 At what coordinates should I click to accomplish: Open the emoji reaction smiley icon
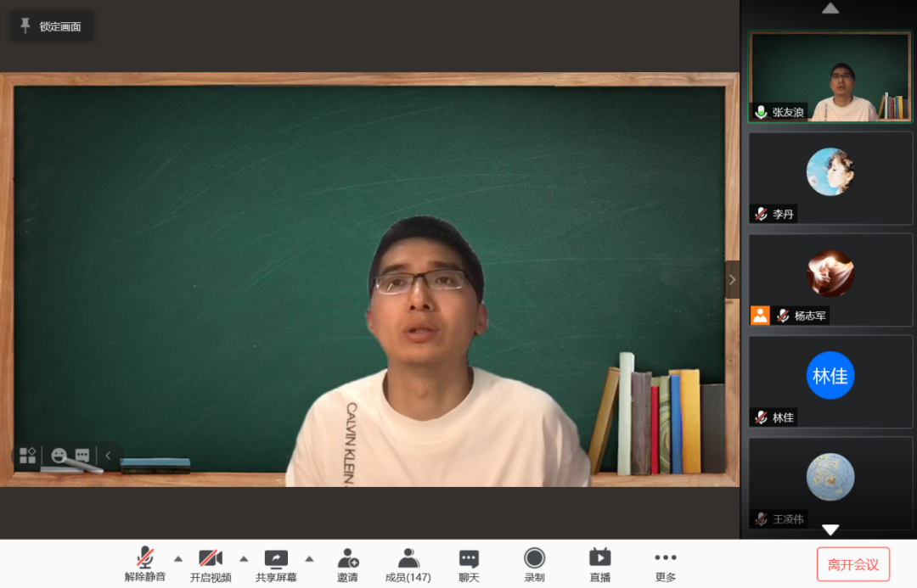59,456
